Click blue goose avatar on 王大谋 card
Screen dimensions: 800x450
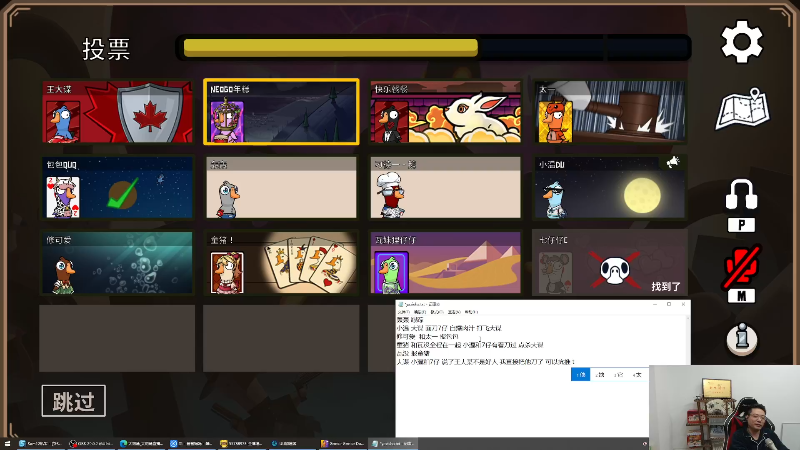(x=63, y=122)
